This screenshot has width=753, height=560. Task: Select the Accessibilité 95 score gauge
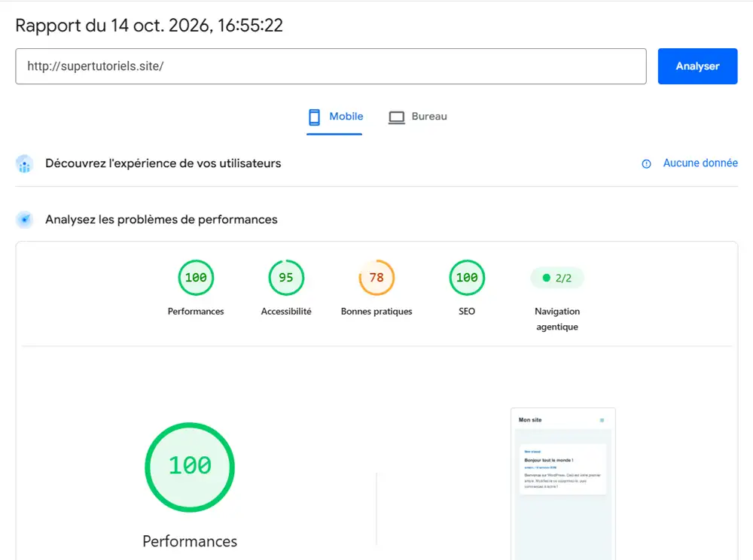point(286,277)
